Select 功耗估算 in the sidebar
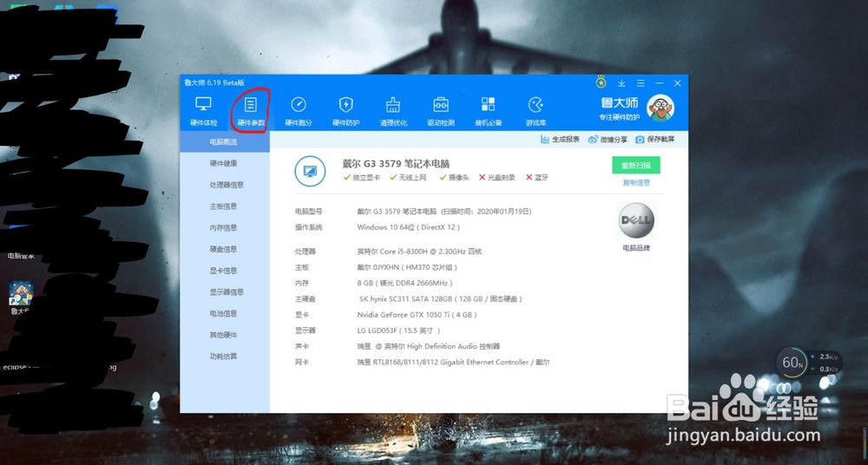The image size is (868, 465). pos(224,357)
